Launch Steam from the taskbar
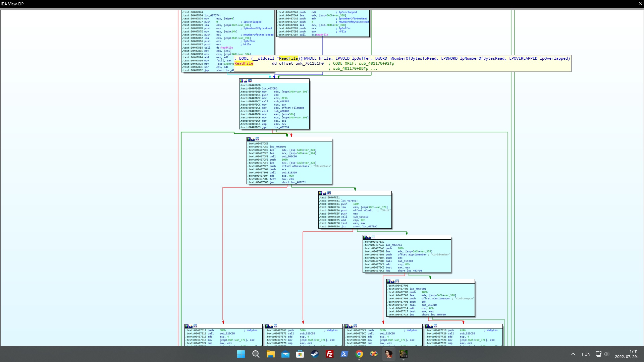The width and height of the screenshot is (644, 362). click(315, 354)
